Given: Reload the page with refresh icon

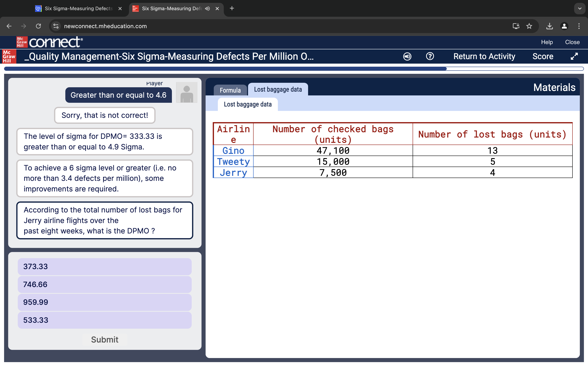Looking at the screenshot, I should click(x=38, y=26).
